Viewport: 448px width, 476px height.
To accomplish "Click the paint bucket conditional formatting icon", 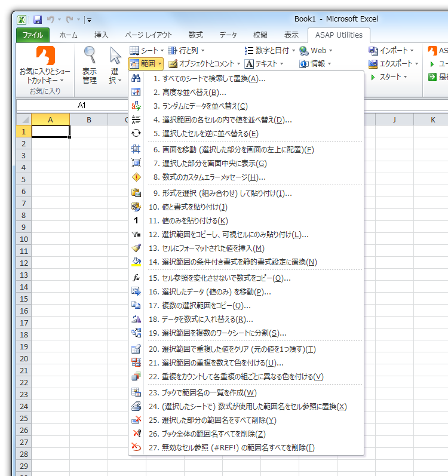I will click(136, 262).
